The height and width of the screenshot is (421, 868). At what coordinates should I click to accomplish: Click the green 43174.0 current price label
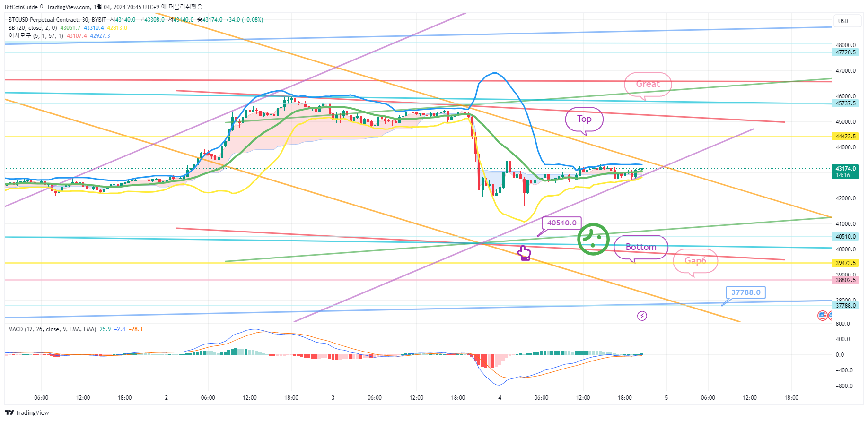coord(845,172)
